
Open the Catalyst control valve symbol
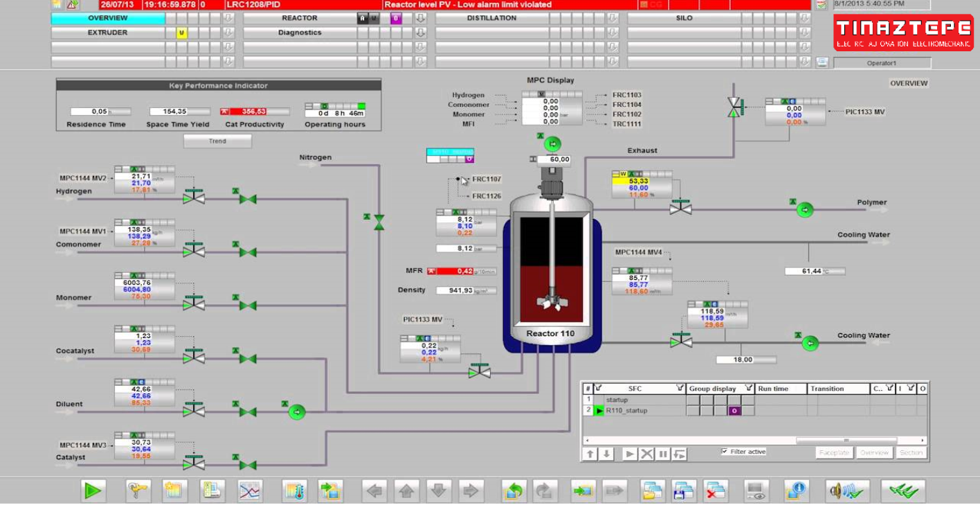point(194,463)
